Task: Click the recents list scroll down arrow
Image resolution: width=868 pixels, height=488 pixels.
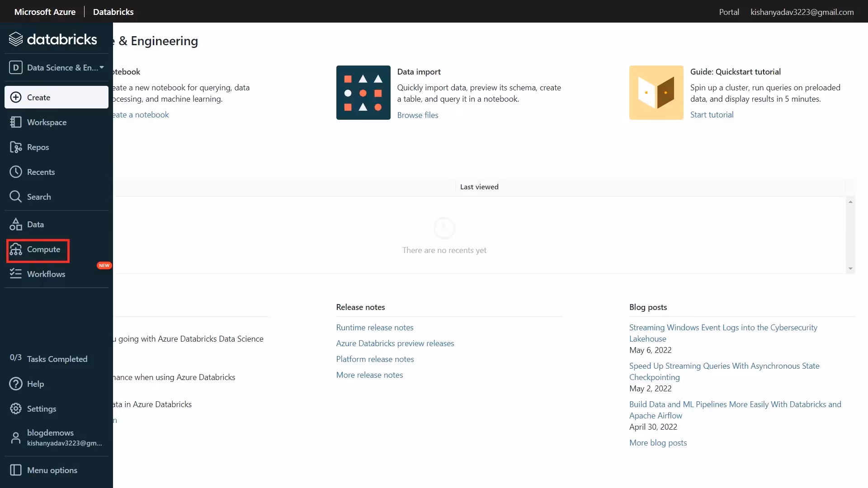Action: 850,269
